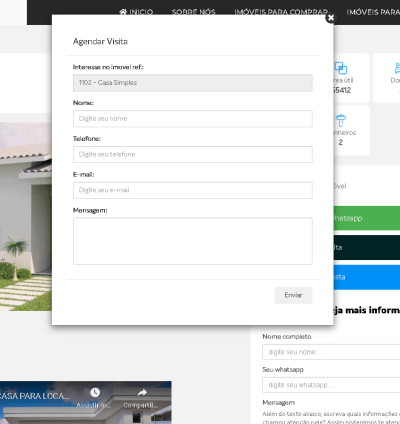Click the Nome completo input field
Image resolution: width=400 pixels, height=424 pixels.
pos(331,352)
